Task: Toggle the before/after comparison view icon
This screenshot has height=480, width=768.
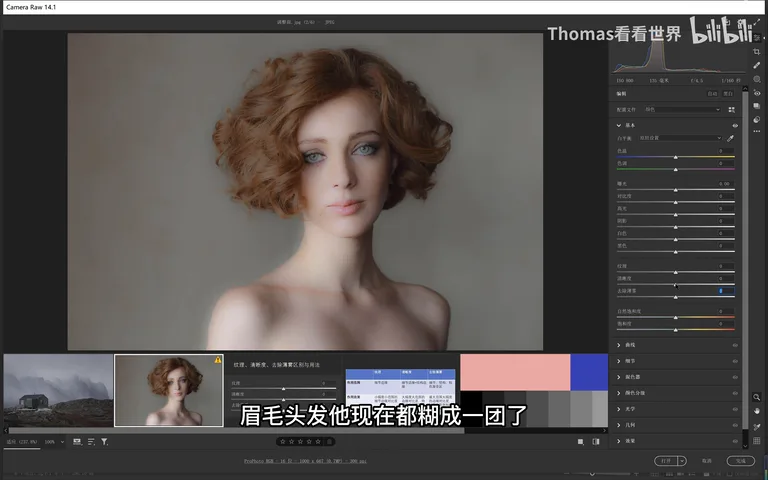Action: [x=596, y=442]
